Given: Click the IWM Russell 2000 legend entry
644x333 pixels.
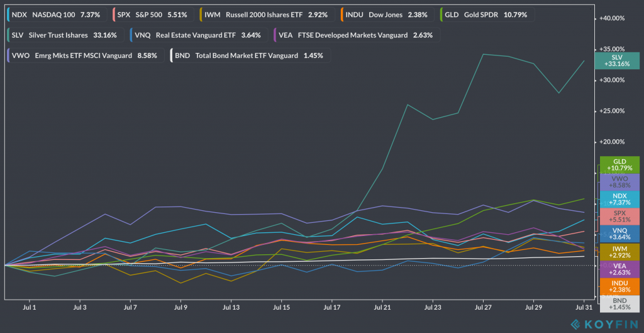Looking at the screenshot, I should click(x=265, y=14).
